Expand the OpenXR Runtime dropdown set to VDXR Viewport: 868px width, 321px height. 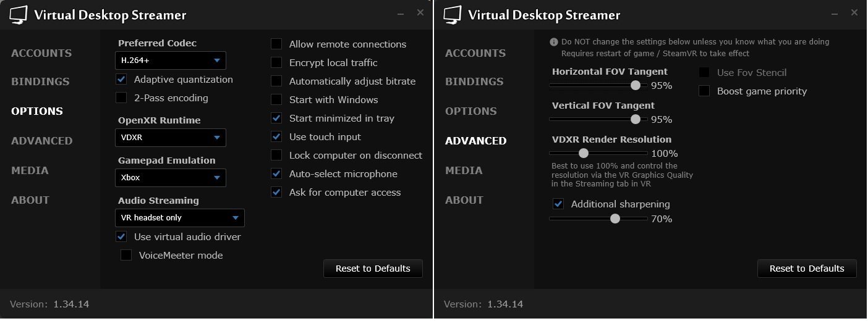click(x=171, y=138)
